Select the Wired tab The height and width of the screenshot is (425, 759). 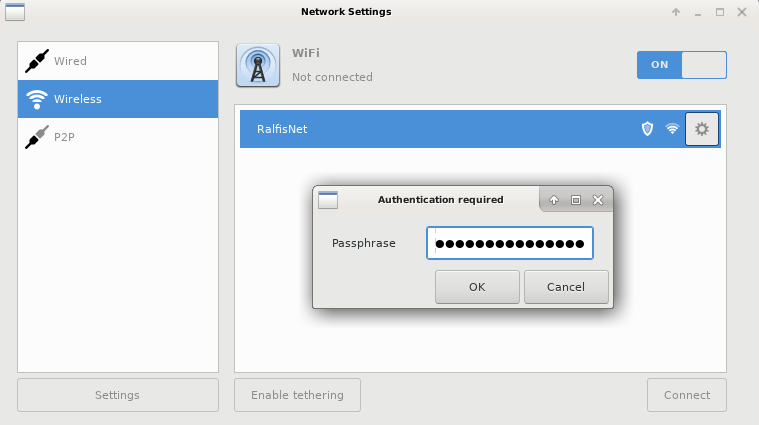pos(118,61)
